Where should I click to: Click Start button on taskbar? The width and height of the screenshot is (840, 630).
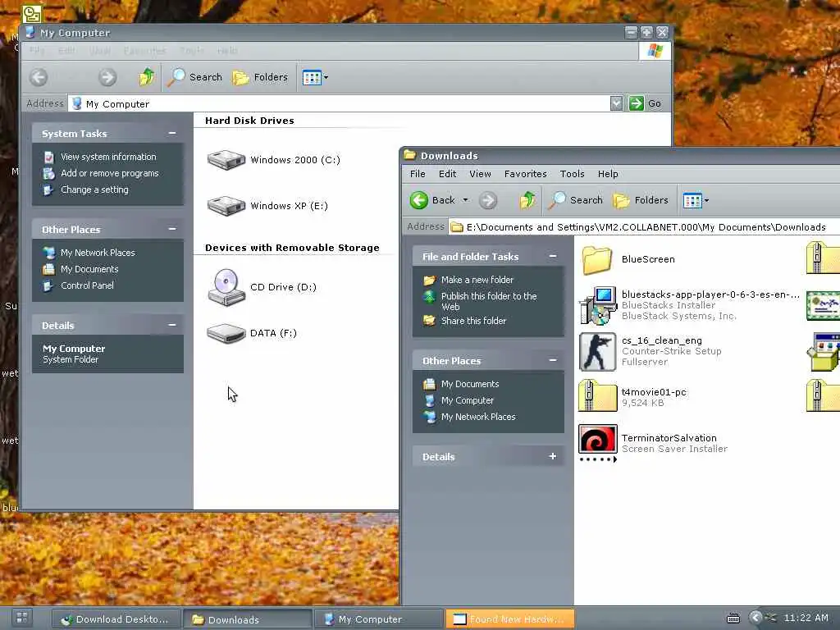(x=22, y=619)
